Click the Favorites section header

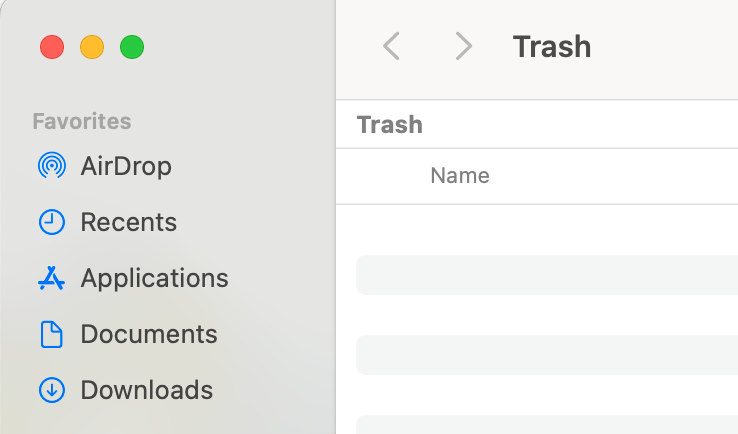click(x=82, y=122)
